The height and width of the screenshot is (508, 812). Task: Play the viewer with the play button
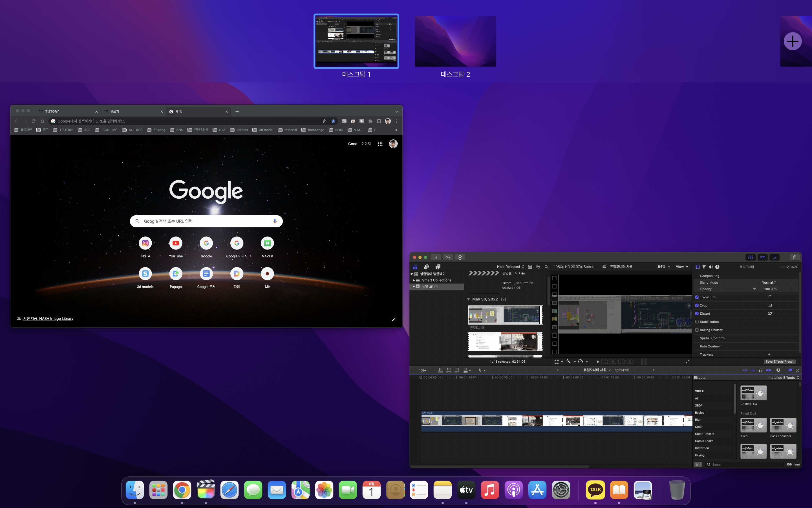[598, 362]
